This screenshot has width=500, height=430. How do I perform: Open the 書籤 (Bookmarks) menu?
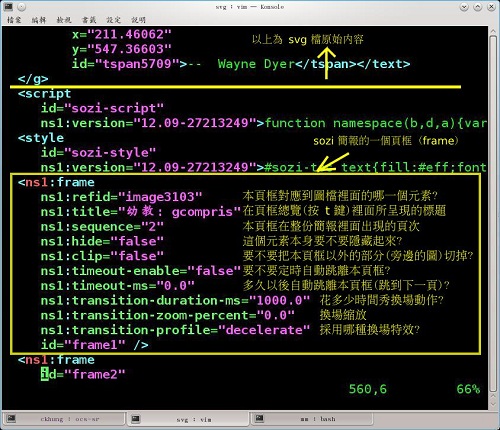pos(89,20)
